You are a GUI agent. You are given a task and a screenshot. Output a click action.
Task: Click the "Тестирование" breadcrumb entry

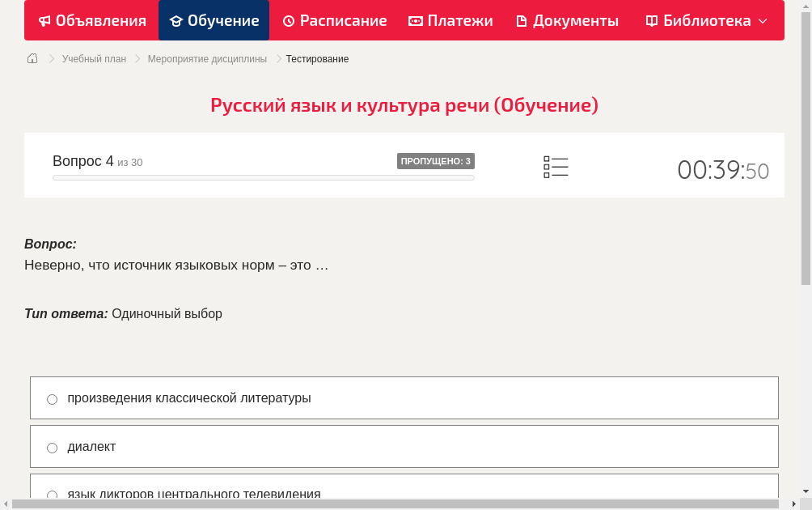click(x=315, y=58)
